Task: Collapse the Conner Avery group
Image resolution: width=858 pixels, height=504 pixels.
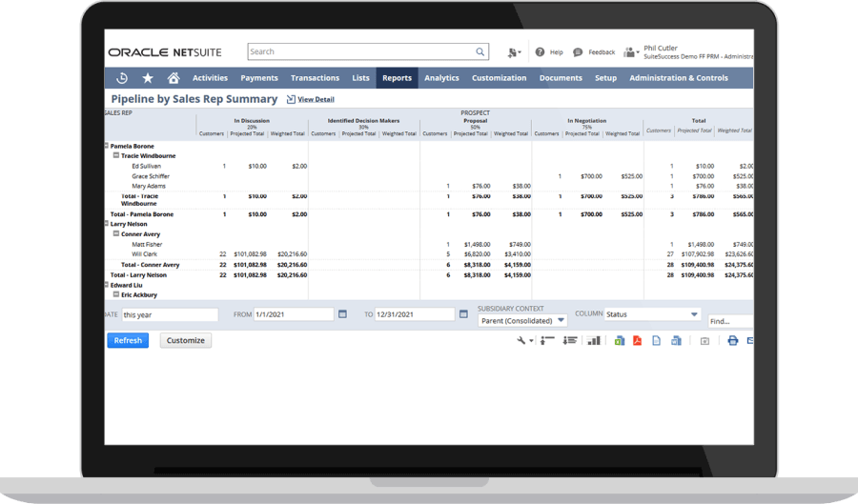Action: [x=116, y=233]
